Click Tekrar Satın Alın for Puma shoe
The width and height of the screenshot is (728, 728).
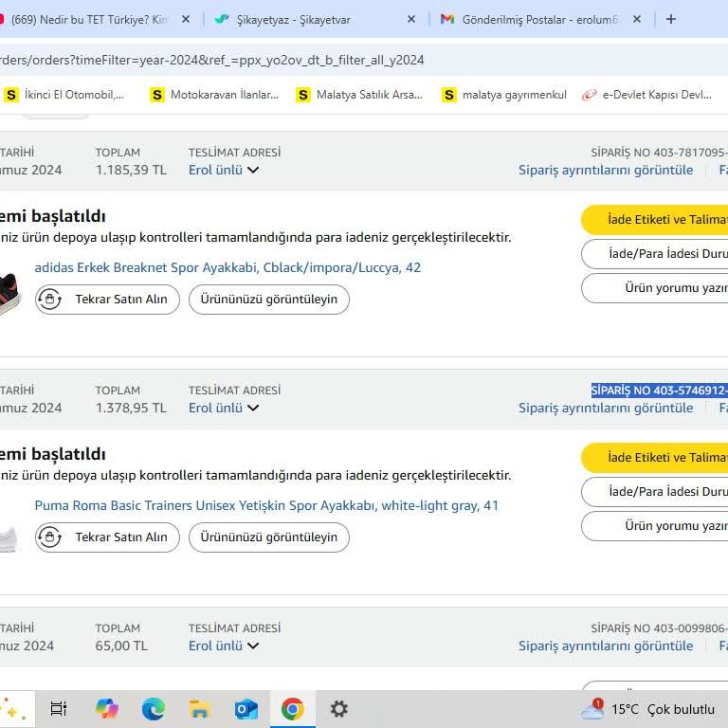[x=107, y=537]
